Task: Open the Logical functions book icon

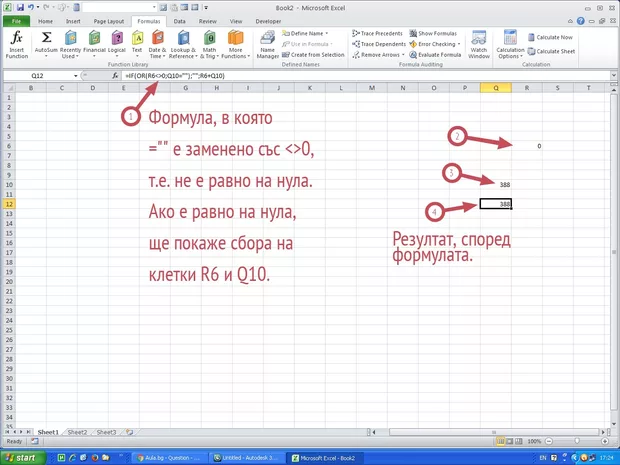Action: (117, 38)
